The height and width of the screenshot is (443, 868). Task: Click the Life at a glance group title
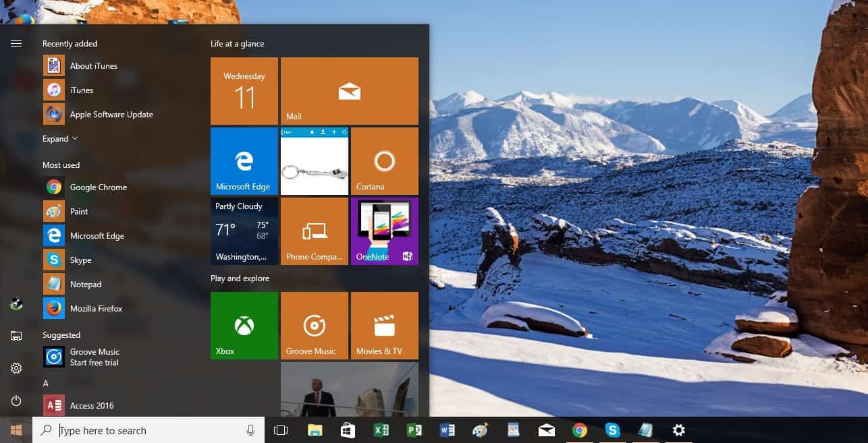(237, 44)
